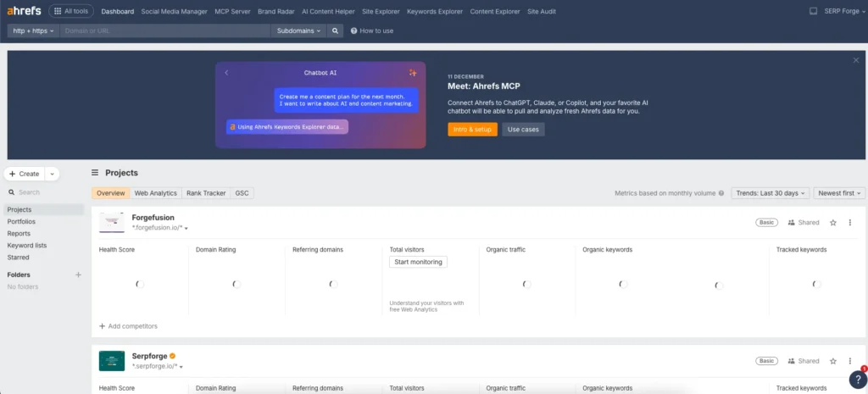Click the Intro & setup button
Screen dimensions: 868x394
[472, 130]
